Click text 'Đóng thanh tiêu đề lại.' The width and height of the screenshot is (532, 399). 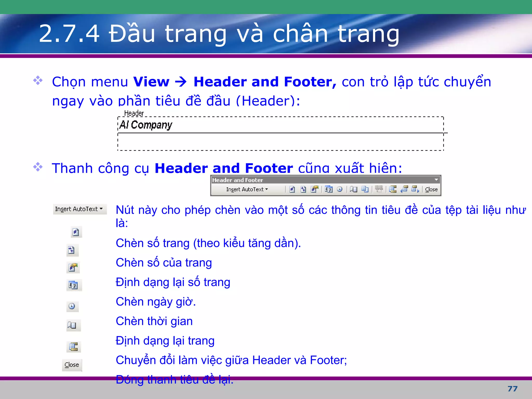(175, 380)
